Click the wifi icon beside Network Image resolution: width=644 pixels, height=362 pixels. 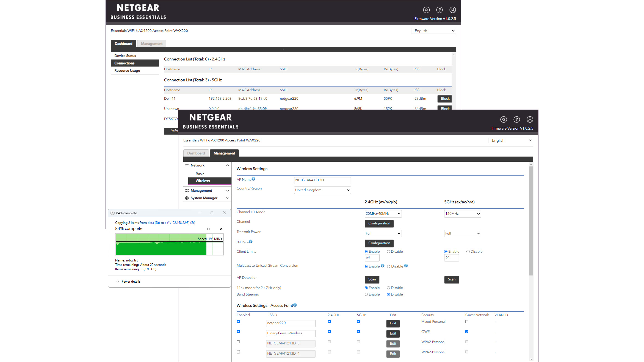(187, 165)
